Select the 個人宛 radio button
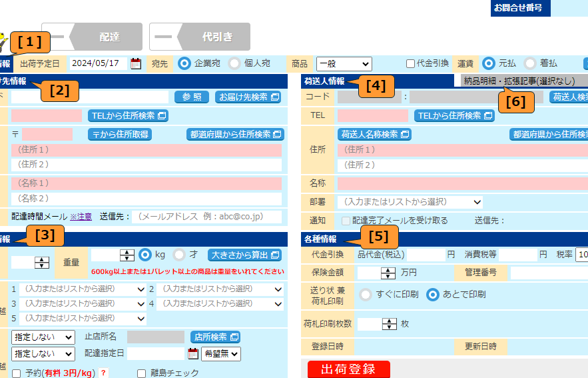Image resolution: width=588 pixels, height=378 pixels. [x=234, y=63]
